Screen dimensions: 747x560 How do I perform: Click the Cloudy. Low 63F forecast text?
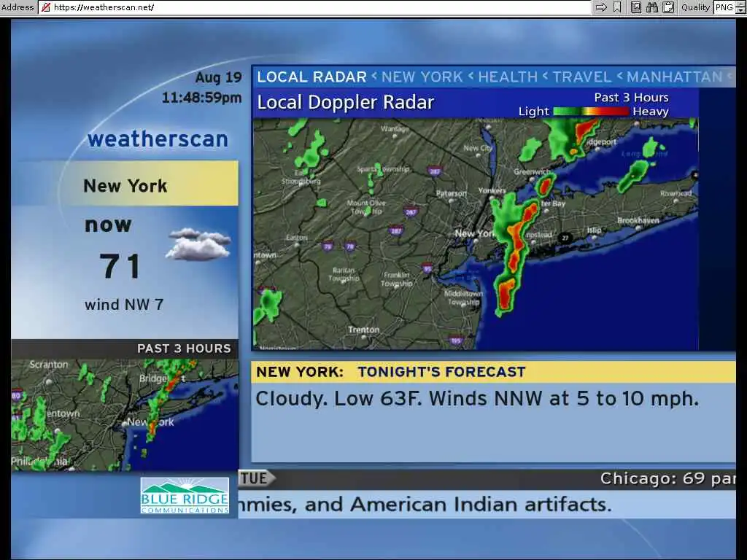click(477, 399)
